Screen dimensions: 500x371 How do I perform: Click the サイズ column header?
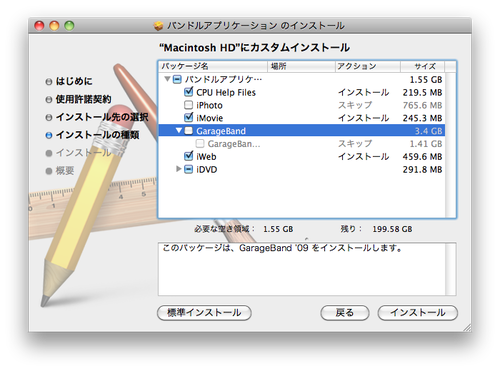(x=422, y=66)
